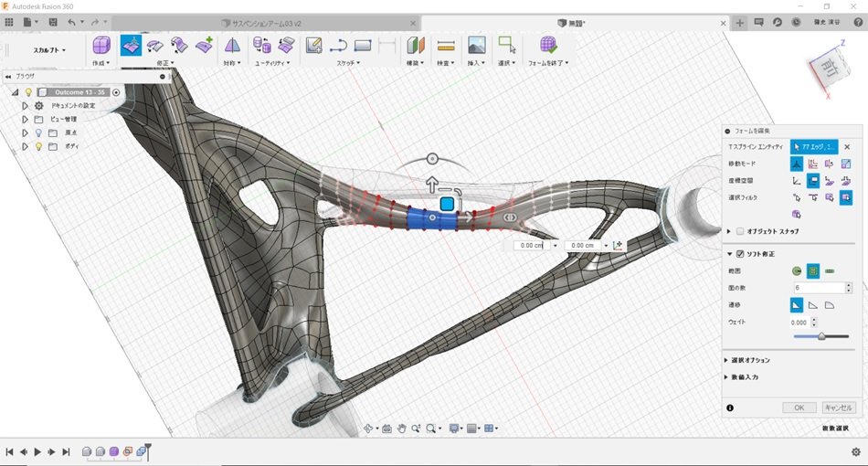This screenshot has width=868, height=466.
Task: Toggle visibility bulb of ボディ folder
Action: (x=39, y=145)
